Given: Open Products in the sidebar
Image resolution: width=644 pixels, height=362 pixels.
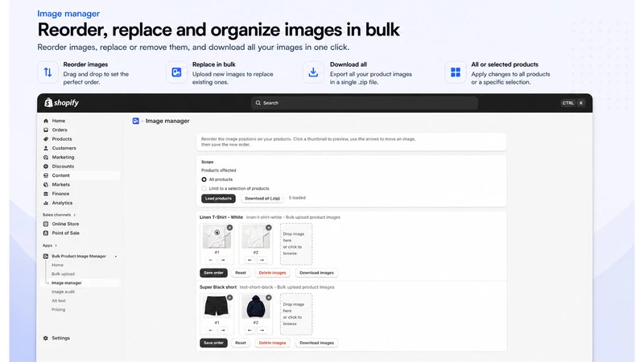Looking at the screenshot, I should (62, 139).
